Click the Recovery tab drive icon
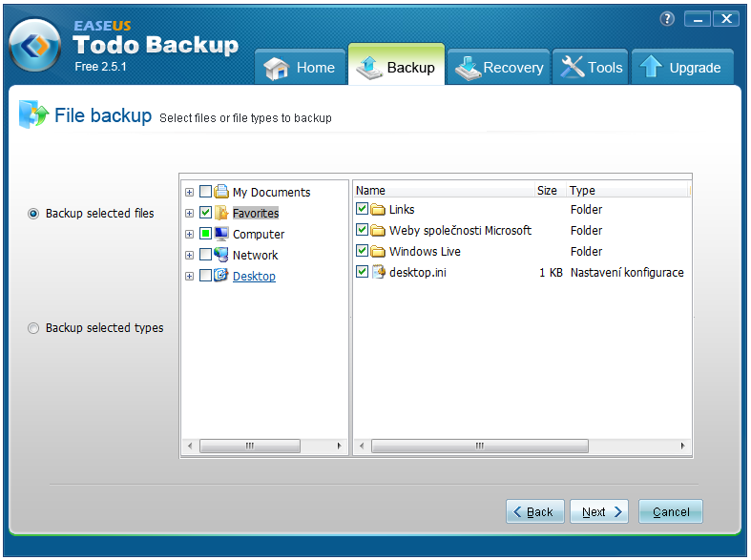Image resolution: width=751 pixels, height=560 pixels. [468, 68]
